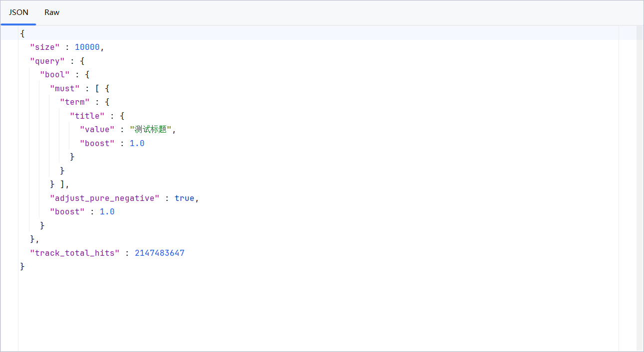644x352 pixels.
Task: Click the "title" key
Action: click(x=87, y=116)
